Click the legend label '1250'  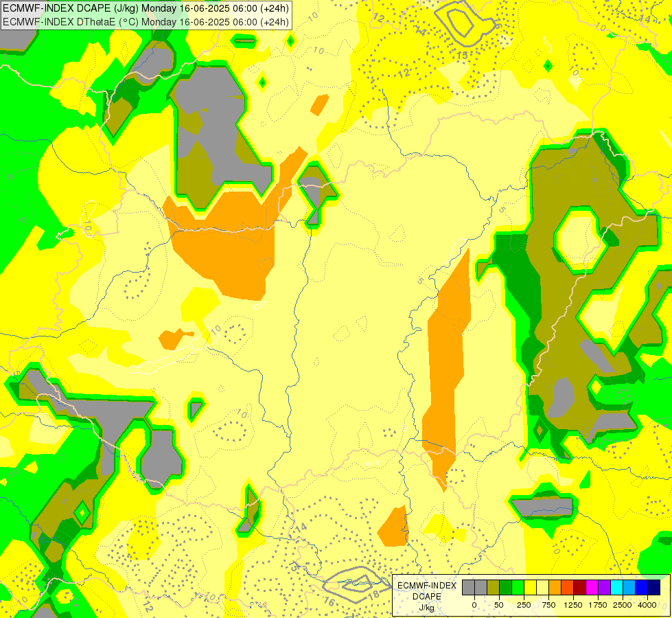coord(573,605)
